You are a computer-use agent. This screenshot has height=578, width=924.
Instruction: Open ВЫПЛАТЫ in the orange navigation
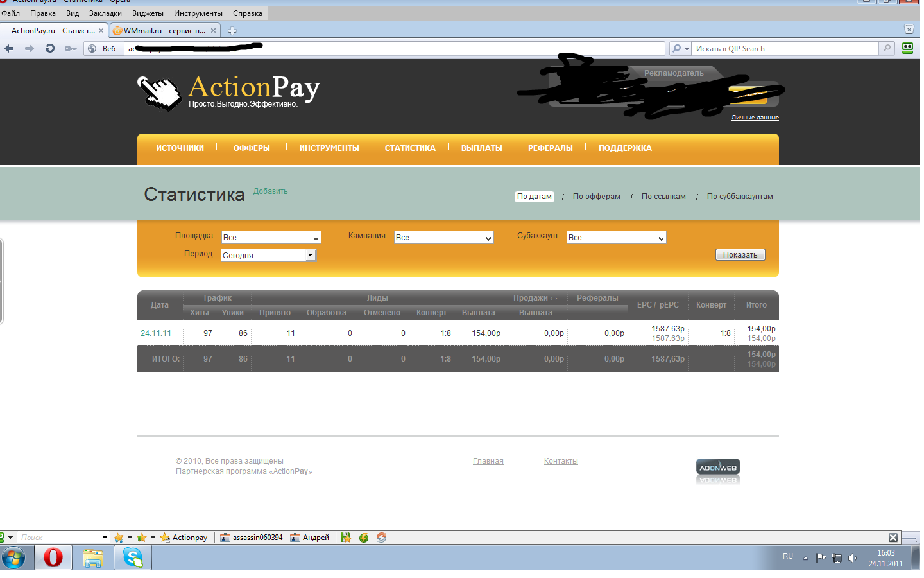(482, 148)
